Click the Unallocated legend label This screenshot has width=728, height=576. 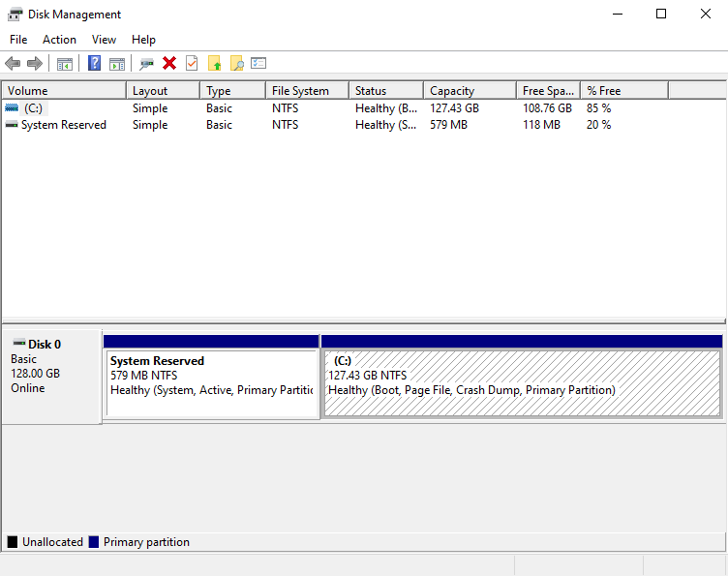[52, 542]
